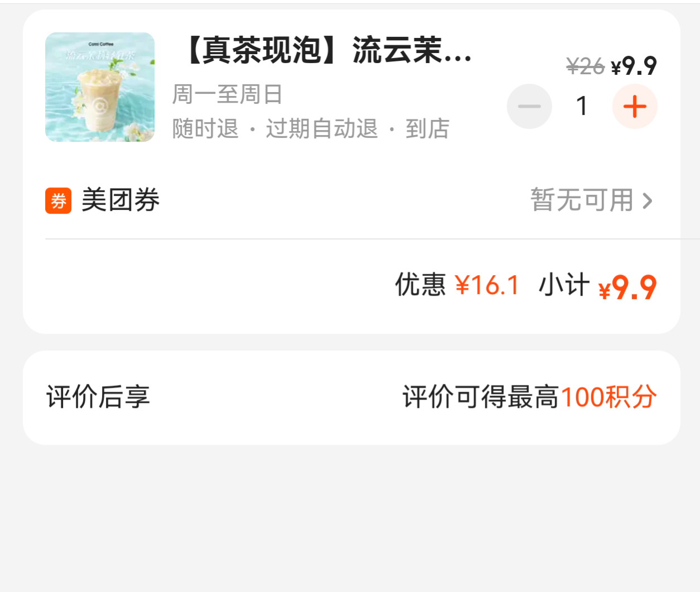The height and width of the screenshot is (592, 700).
Task: Tap the 评价可得最高 reward description
Action: 481,397
